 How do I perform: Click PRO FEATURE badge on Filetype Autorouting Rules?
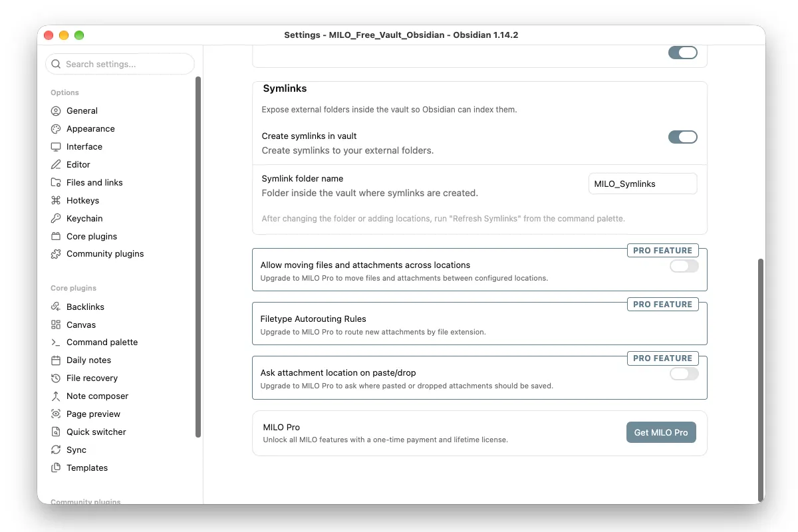click(662, 305)
